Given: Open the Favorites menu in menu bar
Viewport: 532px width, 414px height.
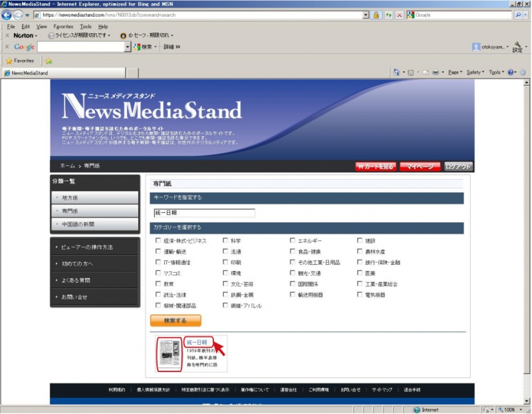Looking at the screenshot, I should click(x=63, y=27).
